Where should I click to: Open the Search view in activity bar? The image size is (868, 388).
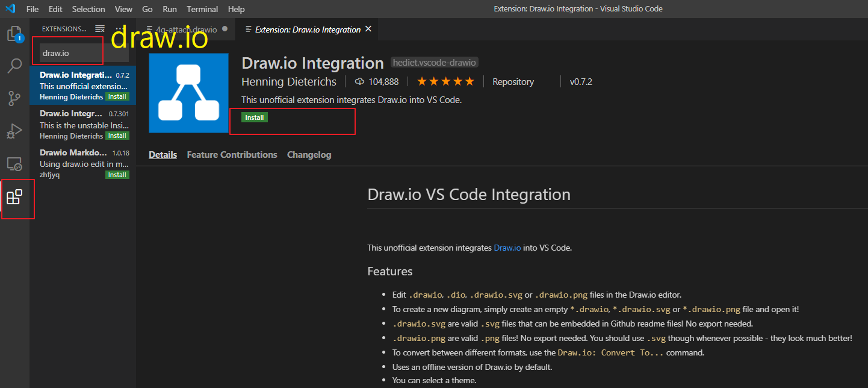pyautogui.click(x=14, y=66)
